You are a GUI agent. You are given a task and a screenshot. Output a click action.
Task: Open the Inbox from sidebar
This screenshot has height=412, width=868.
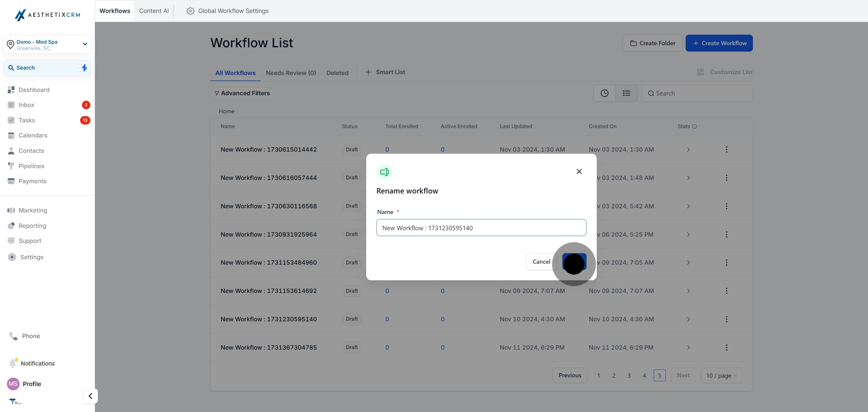[26, 105]
